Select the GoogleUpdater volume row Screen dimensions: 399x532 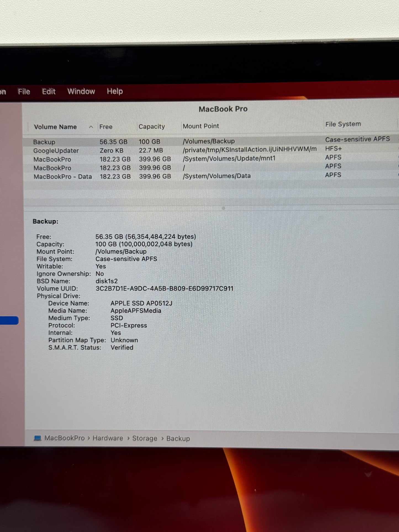[211, 150]
